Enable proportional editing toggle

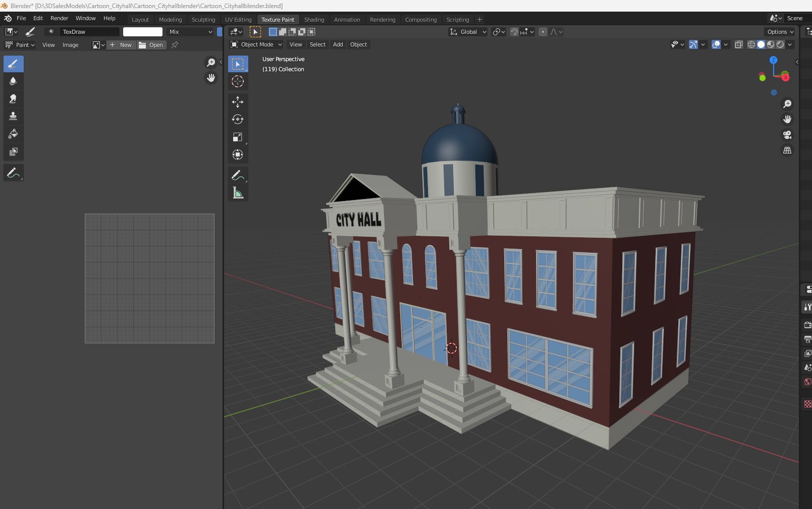tap(543, 32)
